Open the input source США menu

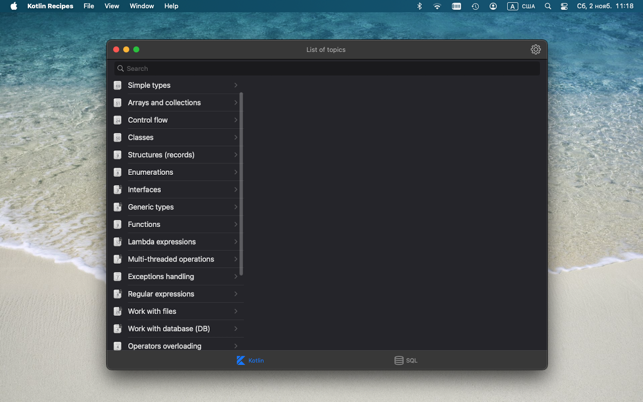[521, 6]
